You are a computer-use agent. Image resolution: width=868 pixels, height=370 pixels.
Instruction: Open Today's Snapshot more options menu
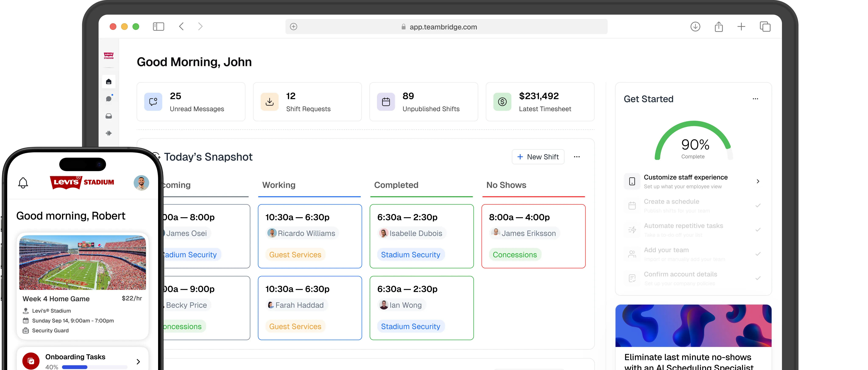[577, 157]
